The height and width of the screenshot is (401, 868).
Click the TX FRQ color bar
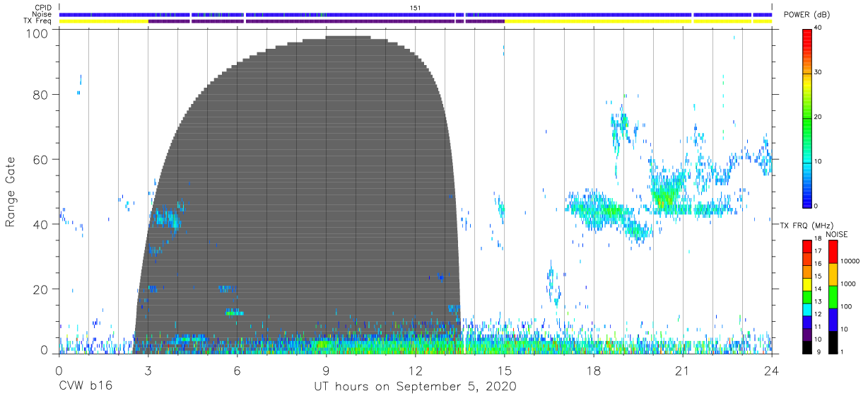coord(808,296)
